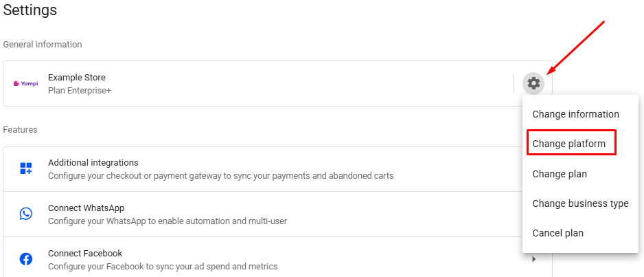Click the WhatsApp automation description text
Screen dimensions: 644x277
[167, 221]
